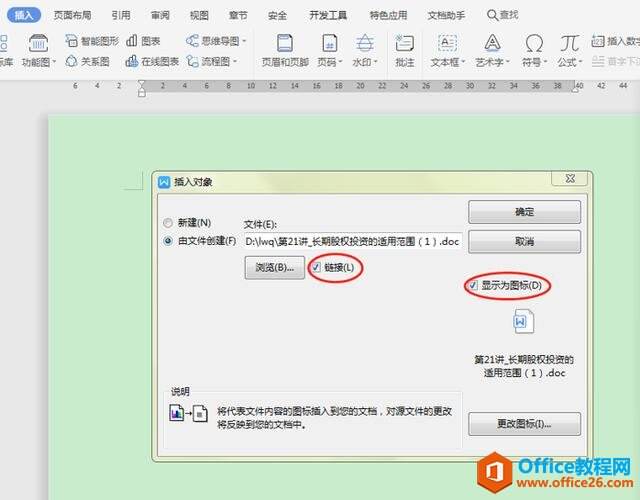Insert 页码 page number

coord(329,51)
